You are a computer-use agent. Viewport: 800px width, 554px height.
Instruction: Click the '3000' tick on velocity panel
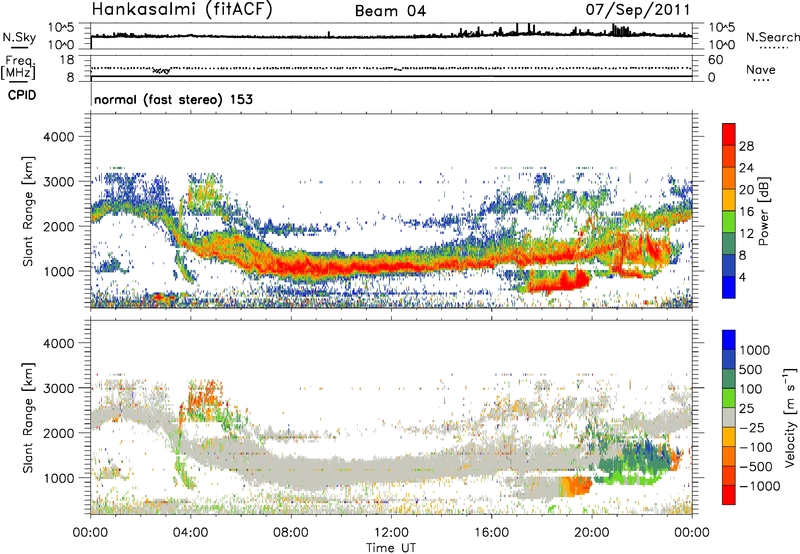tap(58, 388)
